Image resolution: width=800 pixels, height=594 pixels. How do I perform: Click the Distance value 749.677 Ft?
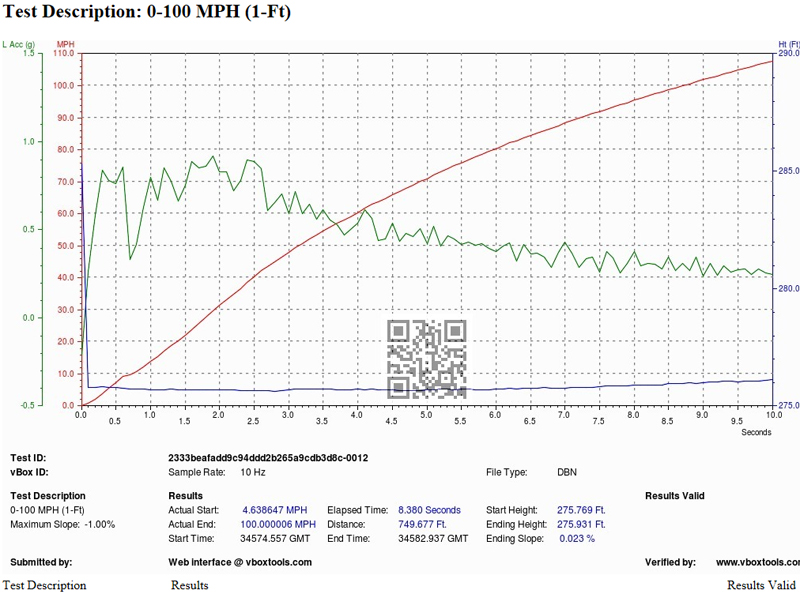424,523
